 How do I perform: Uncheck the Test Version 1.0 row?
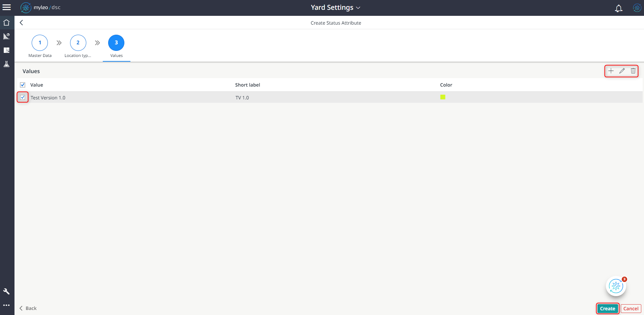coord(23,97)
